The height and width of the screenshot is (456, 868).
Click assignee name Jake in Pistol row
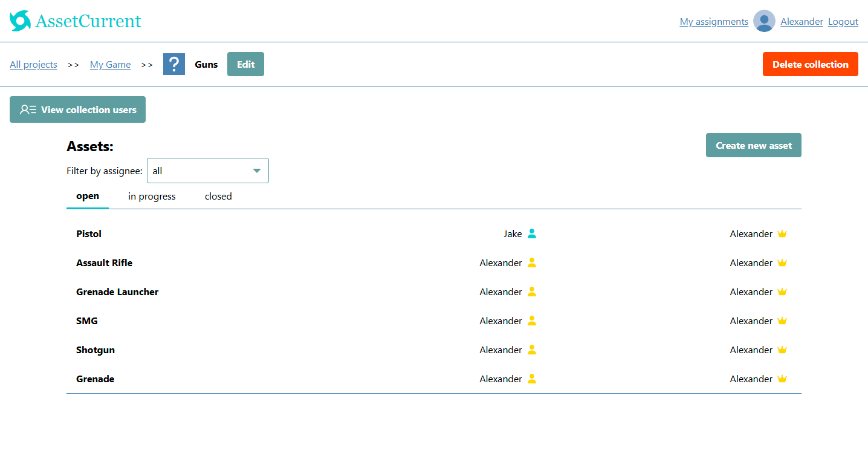513,233
